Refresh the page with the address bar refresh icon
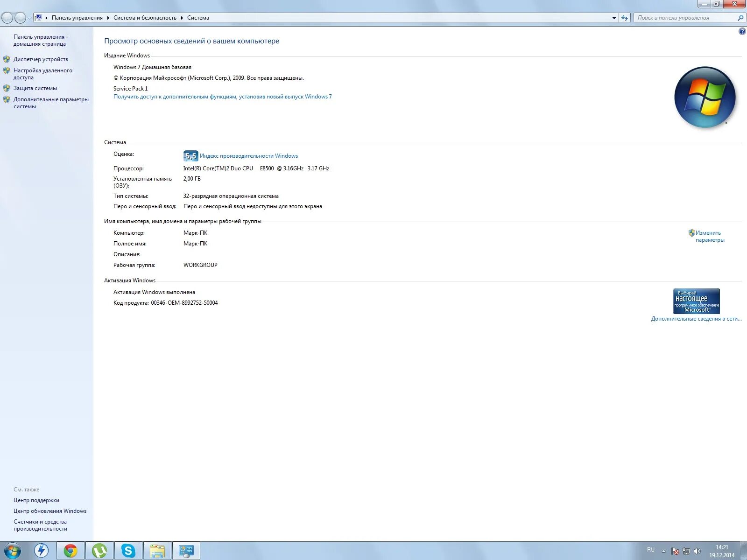This screenshot has width=747, height=560. 625,18
